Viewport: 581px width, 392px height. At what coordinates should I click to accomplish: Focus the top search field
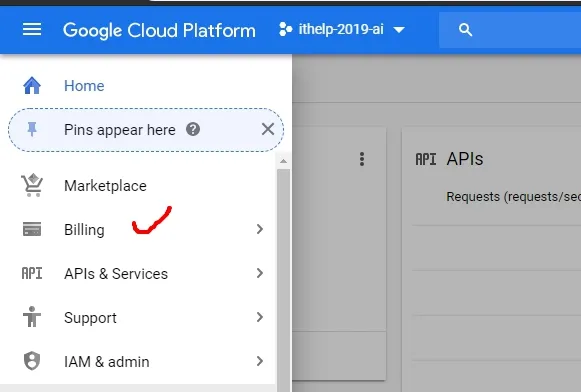(x=510, y=30)
